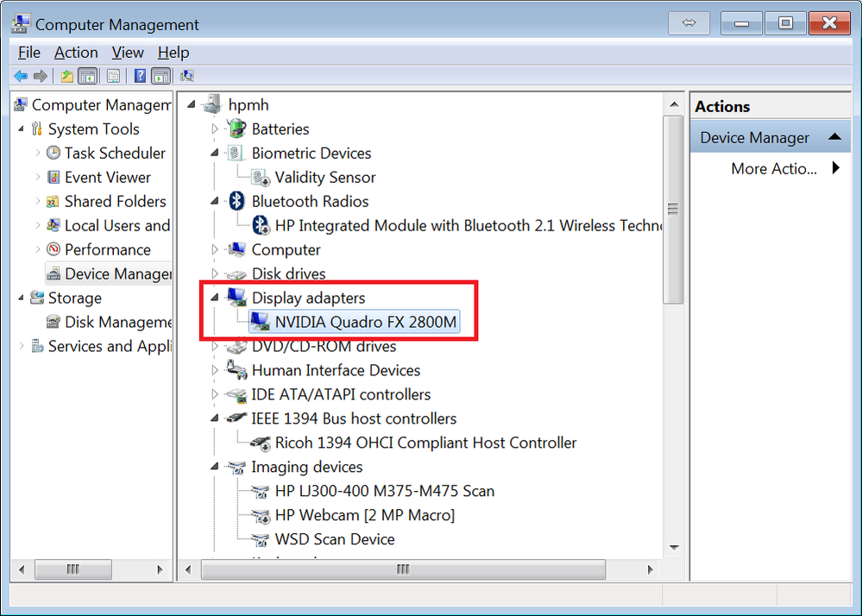Expand the Batteries category
The width and height of the screenshot is (862, 616).
tap(215, 129)
